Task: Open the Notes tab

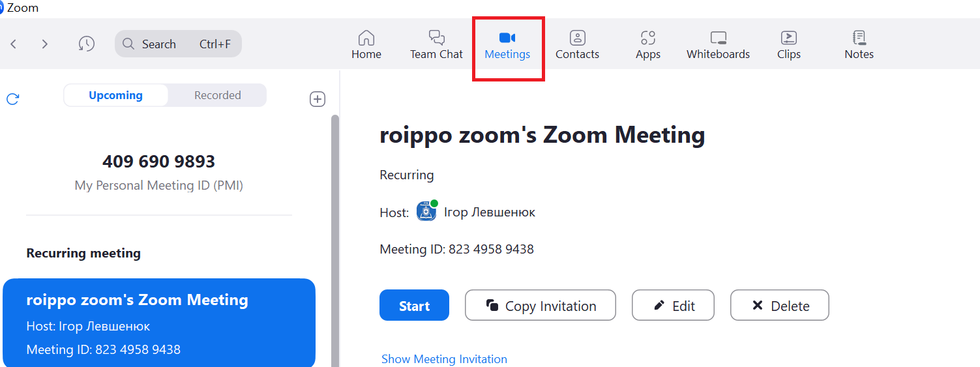Action: [x=859, y=44]
